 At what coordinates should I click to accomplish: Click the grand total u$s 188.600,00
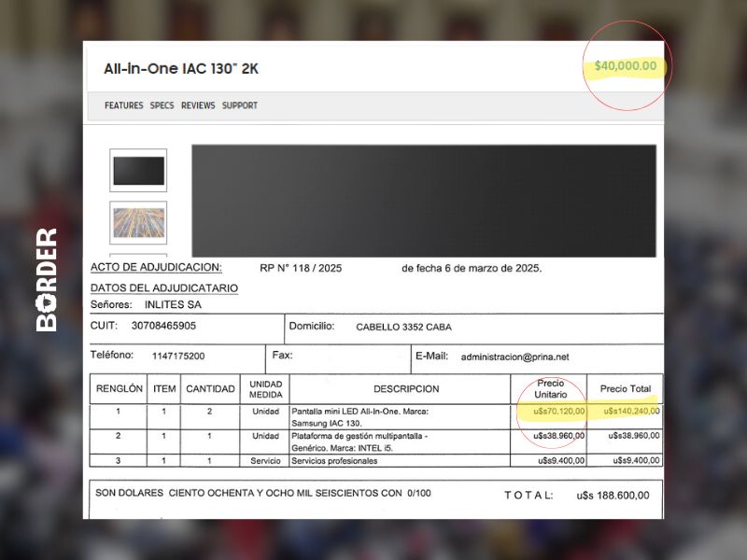(613, 496)
